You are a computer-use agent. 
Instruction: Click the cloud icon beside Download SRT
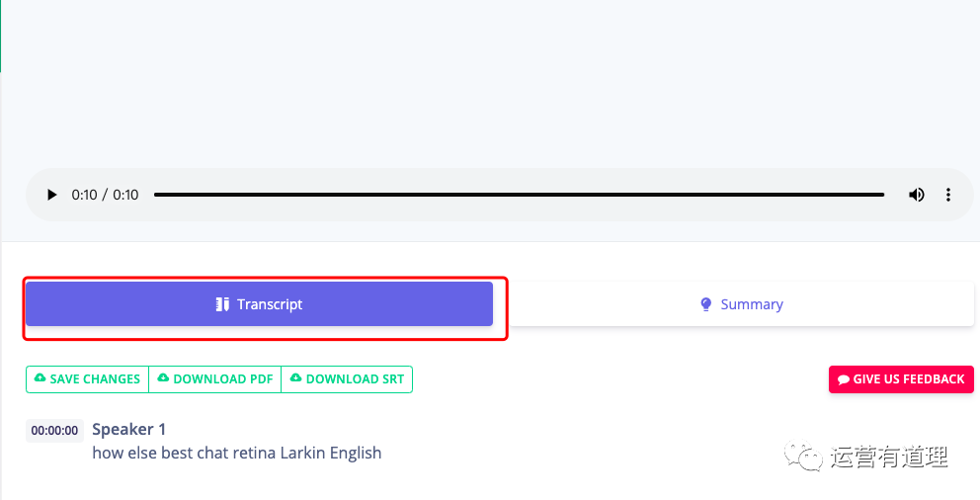tap(295, 378)
